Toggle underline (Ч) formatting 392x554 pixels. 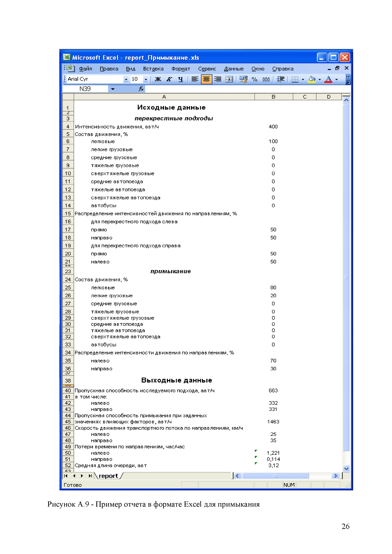tap(181, 79)
